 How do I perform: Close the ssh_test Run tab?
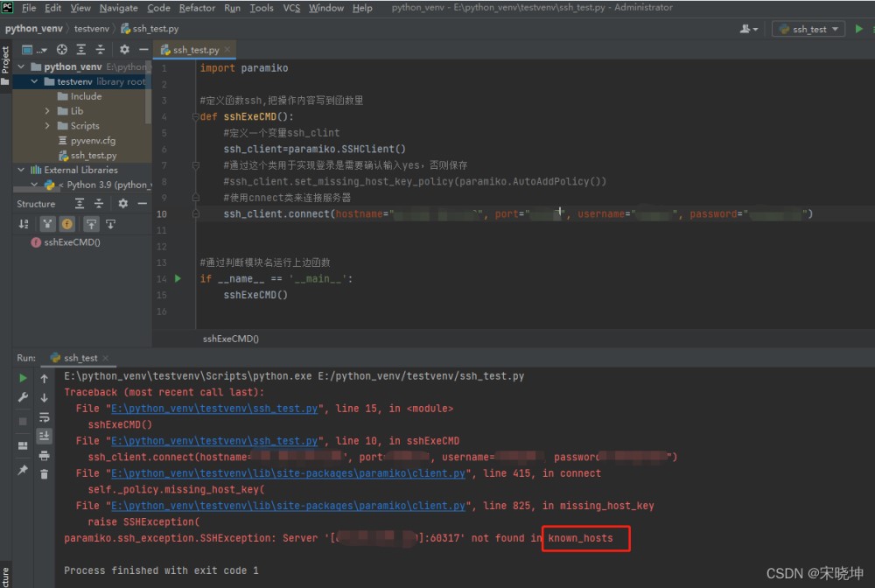106,358
